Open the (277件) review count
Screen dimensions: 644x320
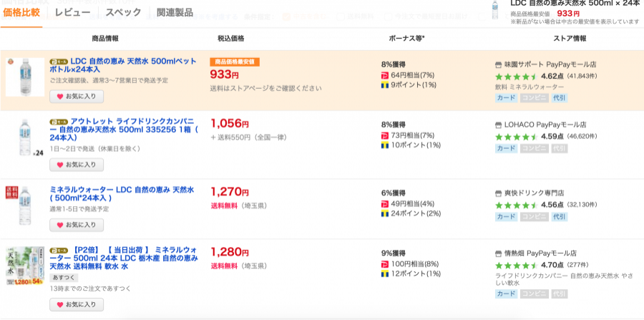click(578, 265)
